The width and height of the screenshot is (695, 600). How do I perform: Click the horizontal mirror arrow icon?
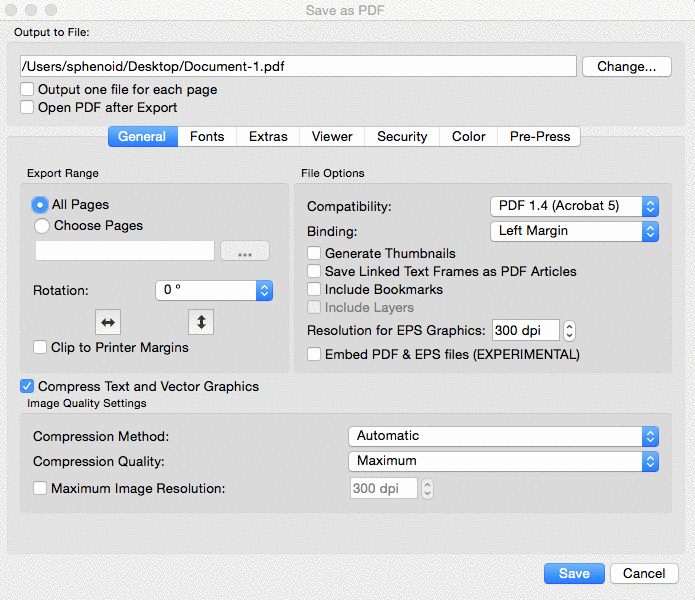coord(107,322)
